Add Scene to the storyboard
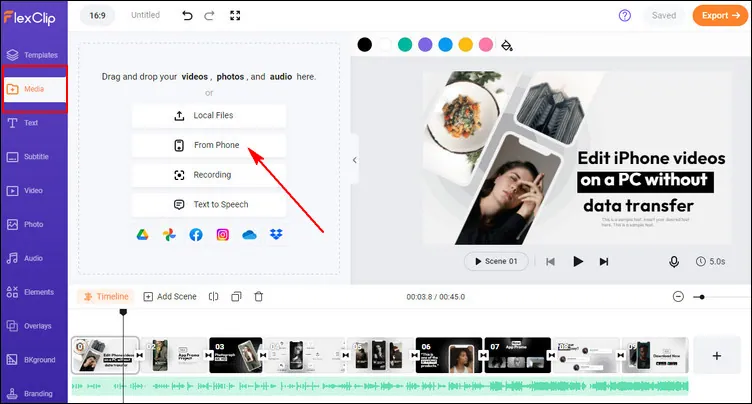752x404 pixels. click(170, 297)
